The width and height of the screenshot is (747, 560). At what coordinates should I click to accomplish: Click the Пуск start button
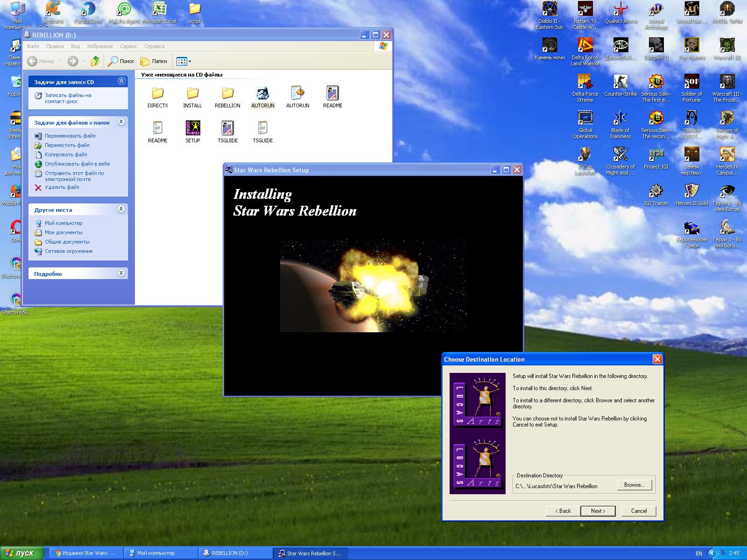coord(21,553)
